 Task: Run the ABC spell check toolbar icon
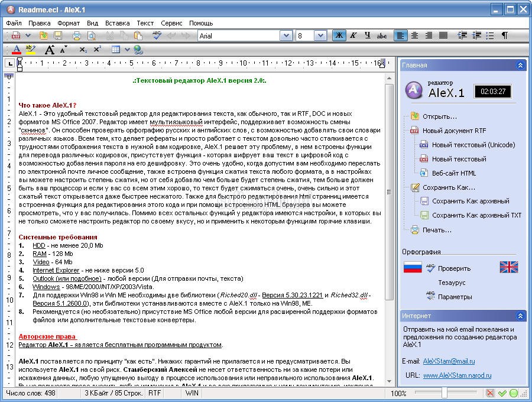coord(157,35)
